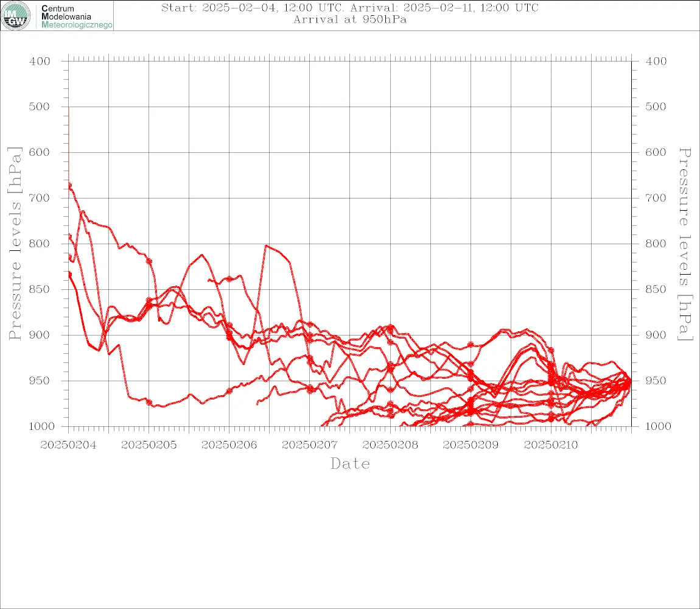Click the Start/Arrival date title line
Screen dimensions: 700x609
(x=349, y=8)
